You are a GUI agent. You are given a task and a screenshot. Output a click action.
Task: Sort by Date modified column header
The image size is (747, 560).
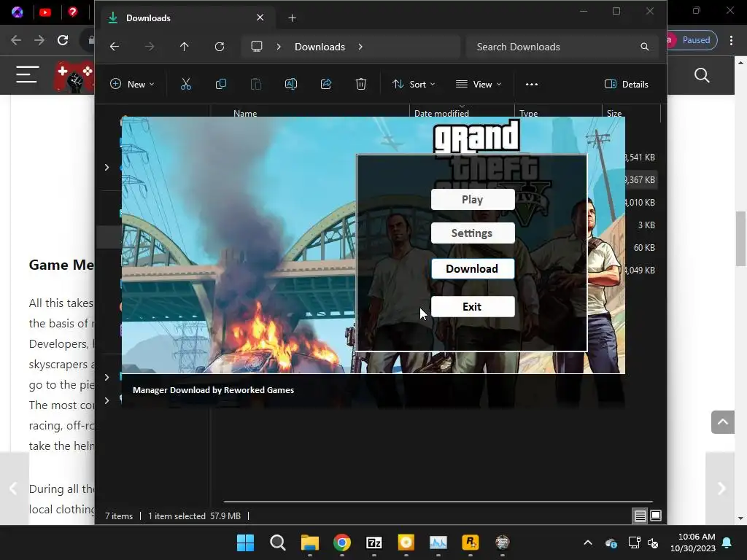click(x=462, y=112)
